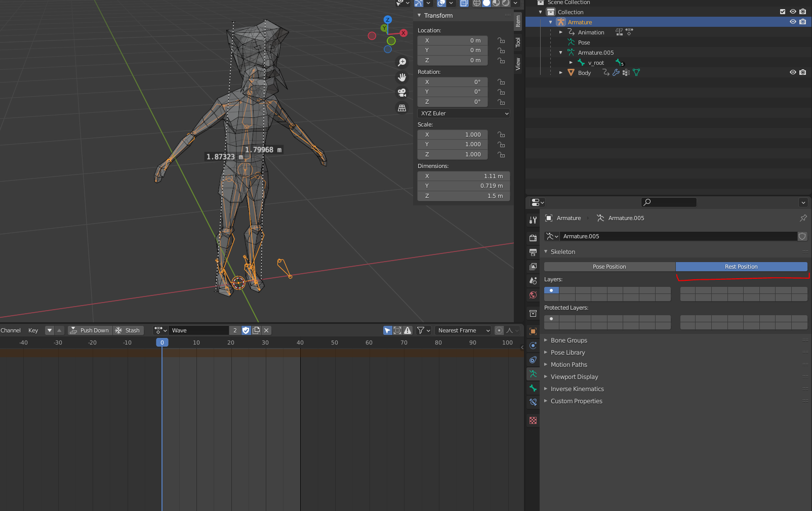812x511 pixels.
Task: Toggle camera view icon in viewport
Action: 402,93
